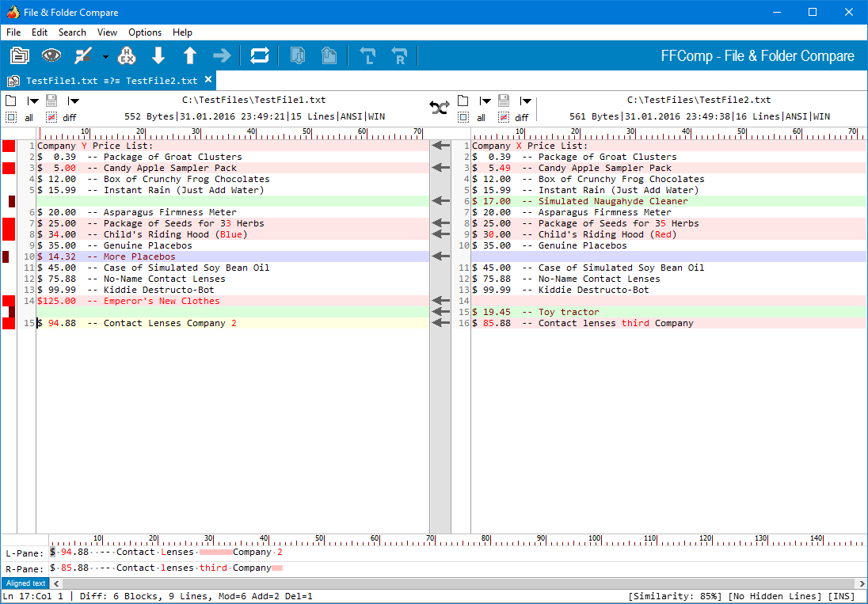Close the TestFile1.txt comparison tab
The height and width of the screenshot is (604, 868).
click(x=208, y=80)
